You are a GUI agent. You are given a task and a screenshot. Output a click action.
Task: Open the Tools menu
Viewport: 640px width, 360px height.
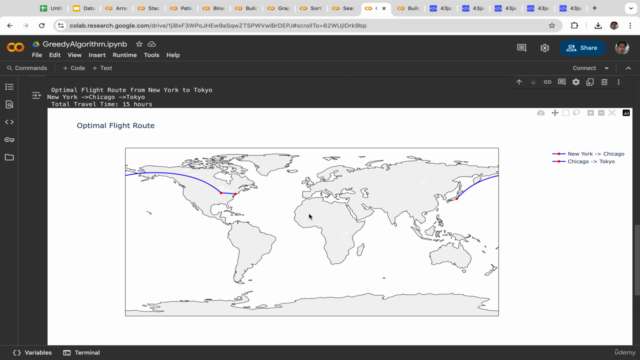pyautogui.click(x=151, y=55)
